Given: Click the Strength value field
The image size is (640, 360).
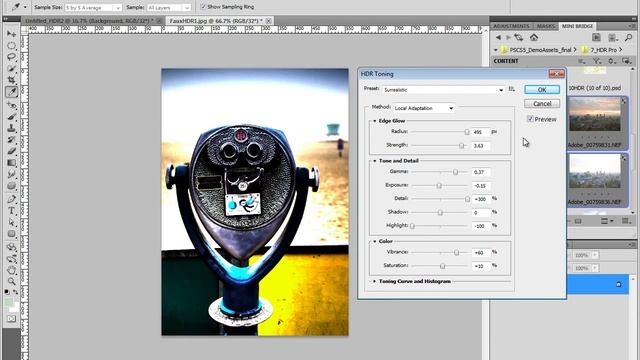Looking at the screenshot, I should coord(481,146).
